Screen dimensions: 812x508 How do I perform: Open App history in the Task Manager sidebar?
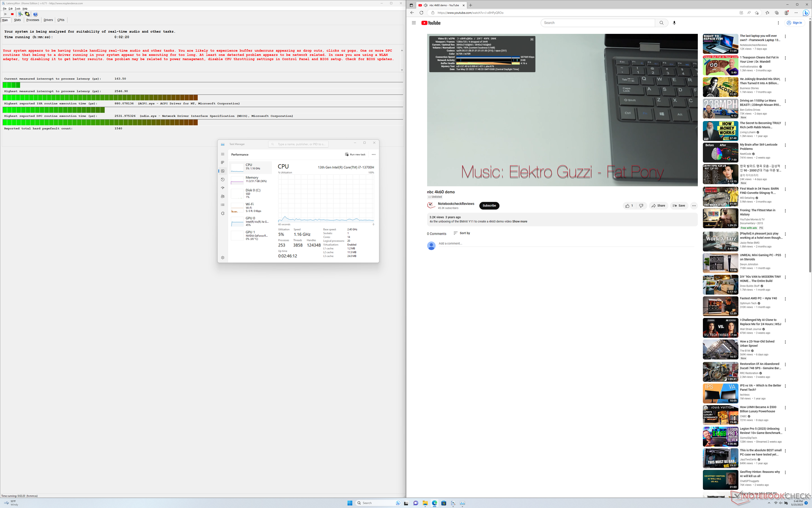[x=223, y=179]
